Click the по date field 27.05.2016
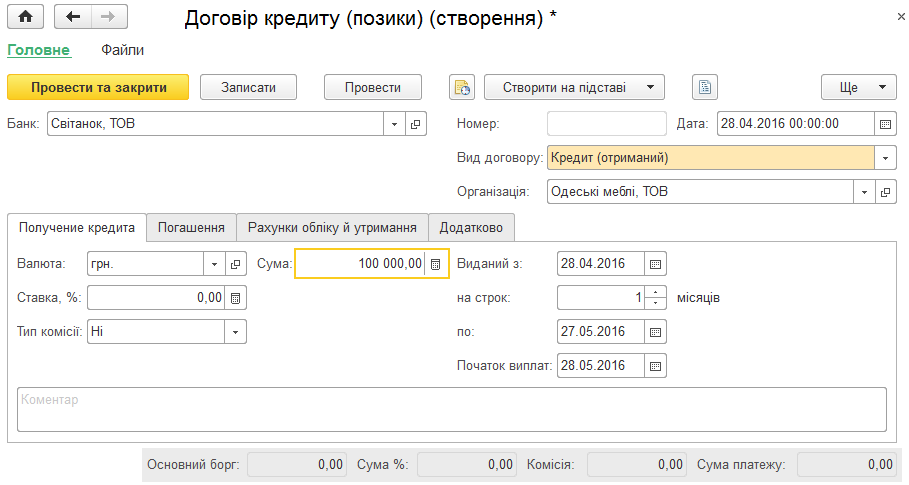 coord(601,332)
